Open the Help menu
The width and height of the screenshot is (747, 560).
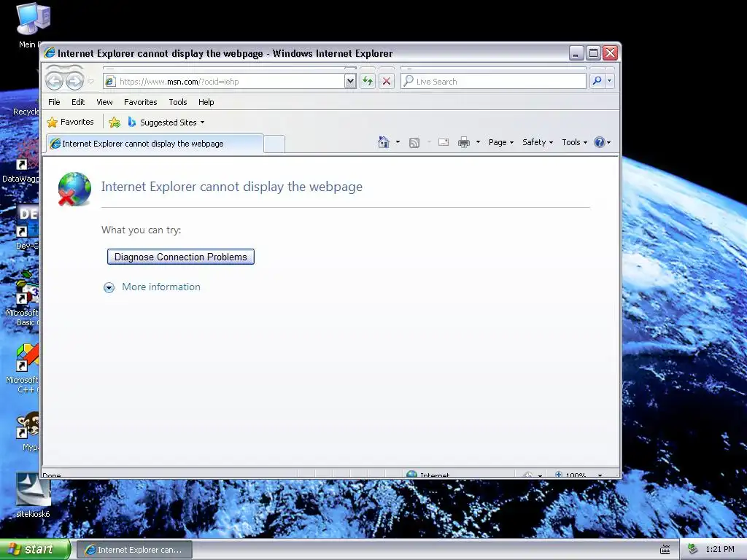206,102
